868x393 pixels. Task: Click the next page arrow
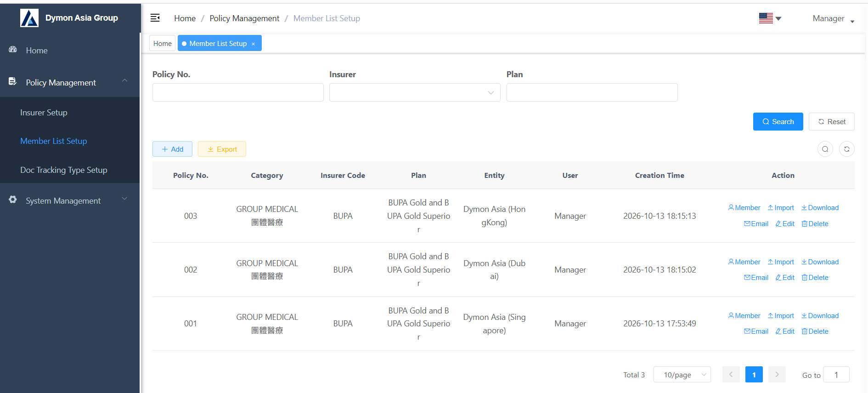777,375
